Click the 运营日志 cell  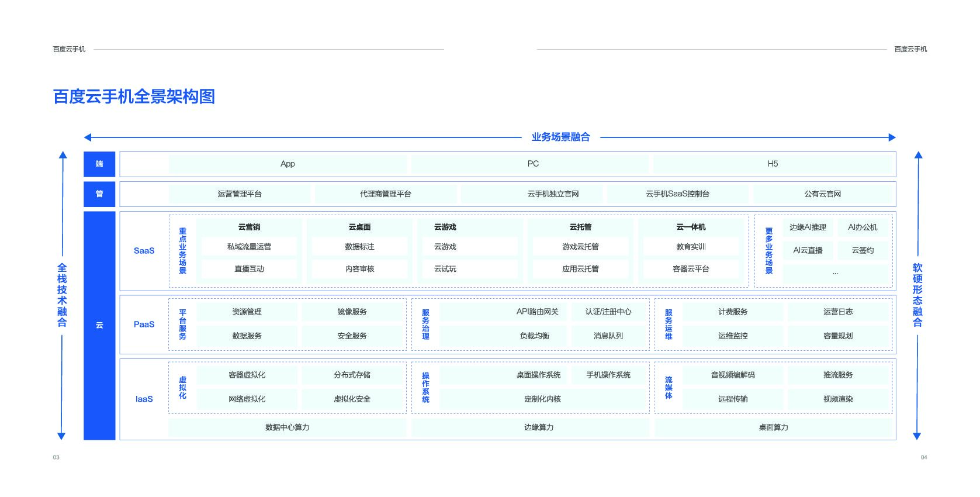click(838, 312)
